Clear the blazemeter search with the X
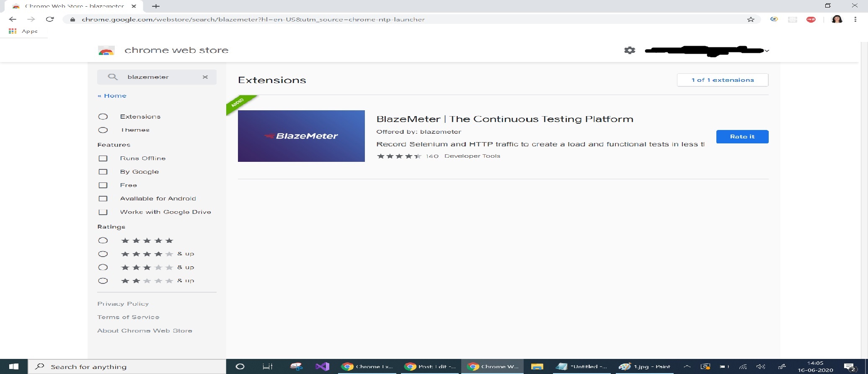 coord(205,77)
